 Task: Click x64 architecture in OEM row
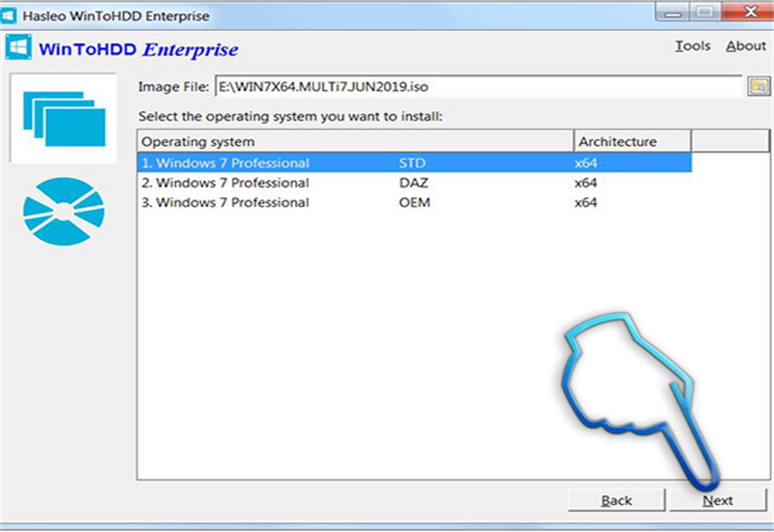click(x=585, y=202)
